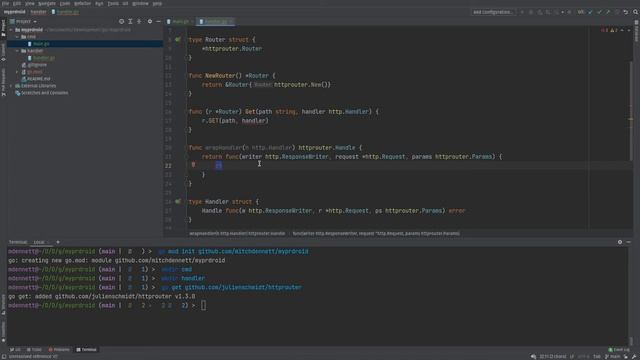Click myprdroid in navigation breadcrumb

coord(15,12)
